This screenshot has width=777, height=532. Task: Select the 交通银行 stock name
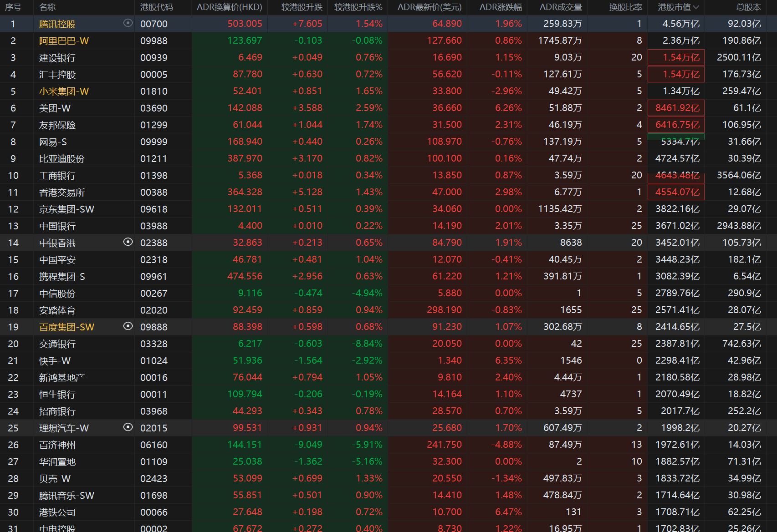(x=57, y=344)
